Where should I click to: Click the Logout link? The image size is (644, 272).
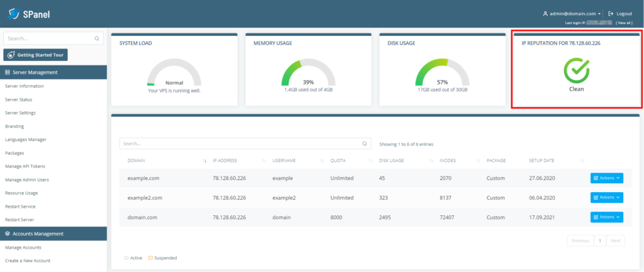(x=620, y=14)
